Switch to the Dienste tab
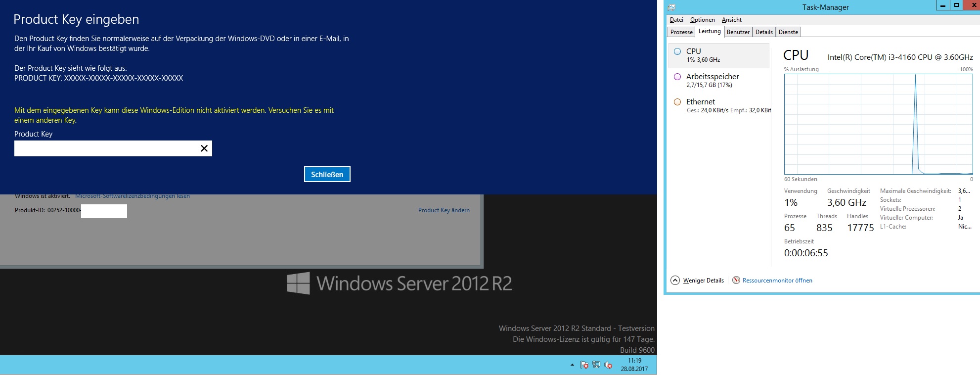This screenshot has width=980, height=375. click(x=788, y=32)
